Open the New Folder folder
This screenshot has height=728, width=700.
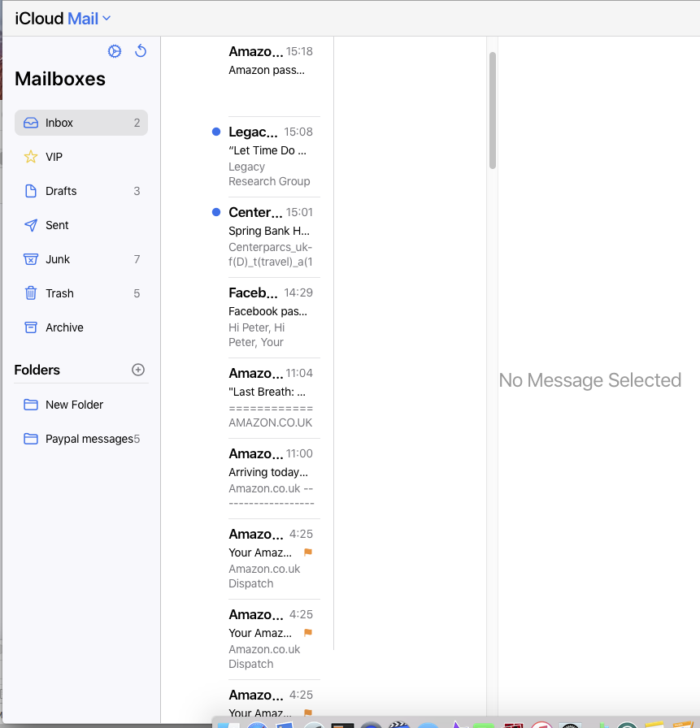click(81, 405)
